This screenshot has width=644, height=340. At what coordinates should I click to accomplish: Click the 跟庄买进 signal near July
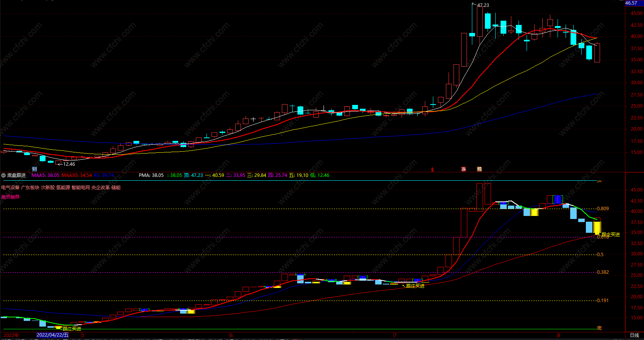tap(415, 286)
